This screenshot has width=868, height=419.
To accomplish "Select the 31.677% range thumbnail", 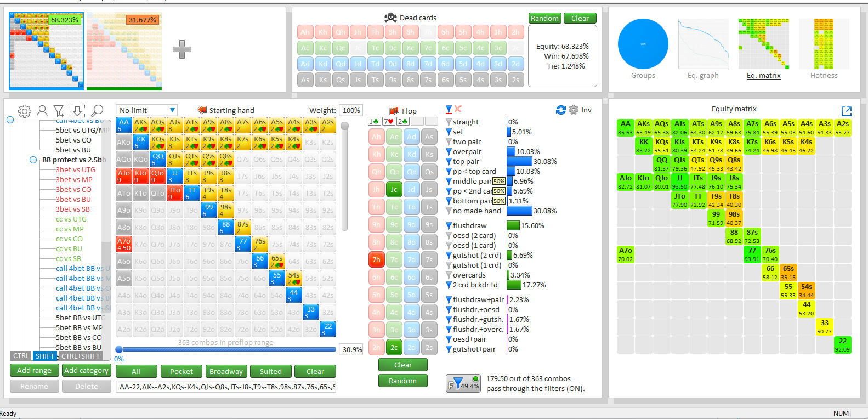I will (124, 50).
